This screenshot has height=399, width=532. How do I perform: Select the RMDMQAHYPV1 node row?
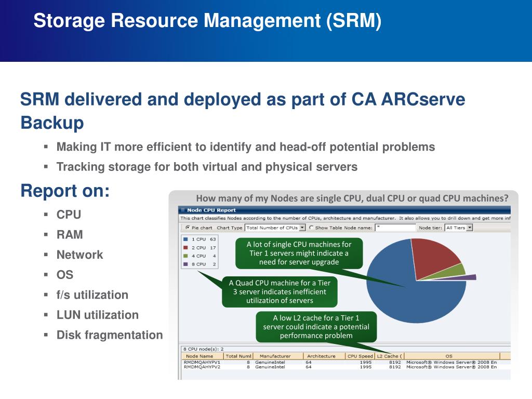click(345, 362)
